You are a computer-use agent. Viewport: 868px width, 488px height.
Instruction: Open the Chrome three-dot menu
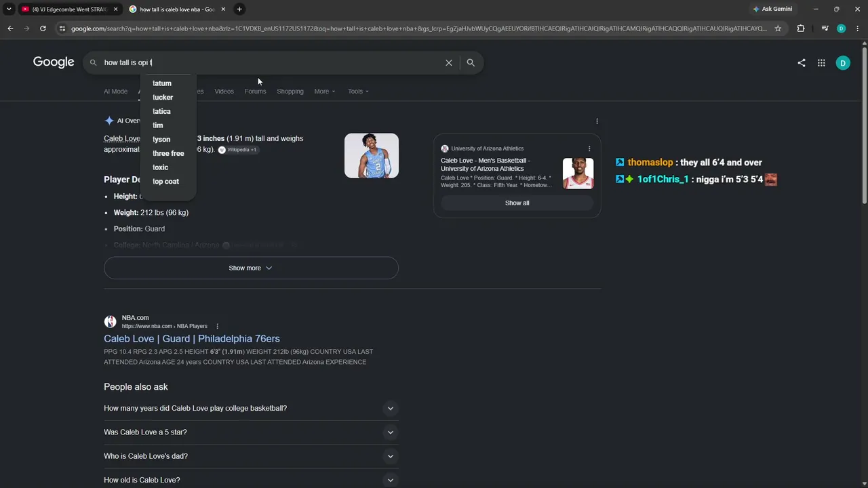tap(857, 28)
